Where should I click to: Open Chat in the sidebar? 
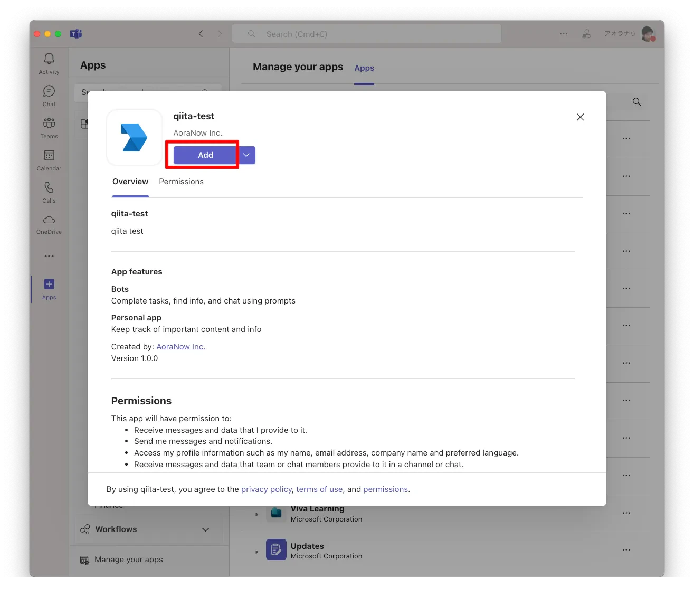[x=49, y=96]
